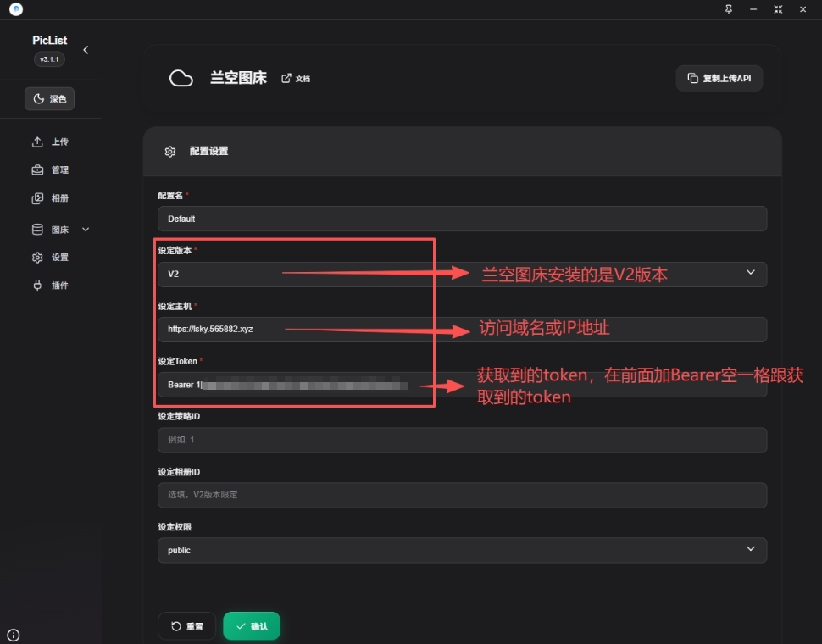The image size is (822, 644).
Task: Click the v3.1.1 version badge
Action: pos(49,59)
